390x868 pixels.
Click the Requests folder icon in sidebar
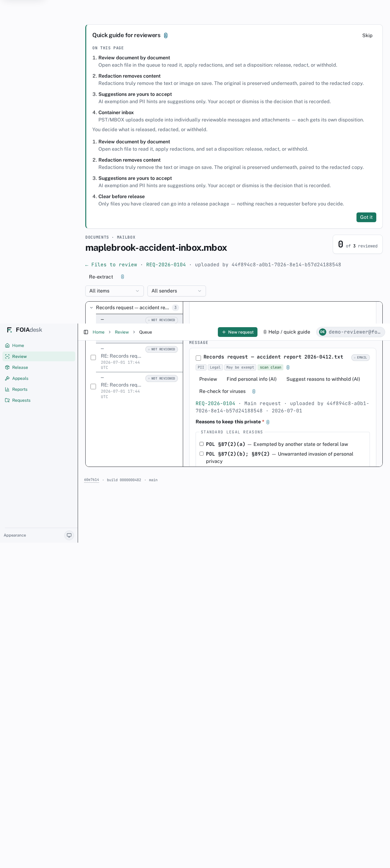pyautogui.click(x=7, y=400)
